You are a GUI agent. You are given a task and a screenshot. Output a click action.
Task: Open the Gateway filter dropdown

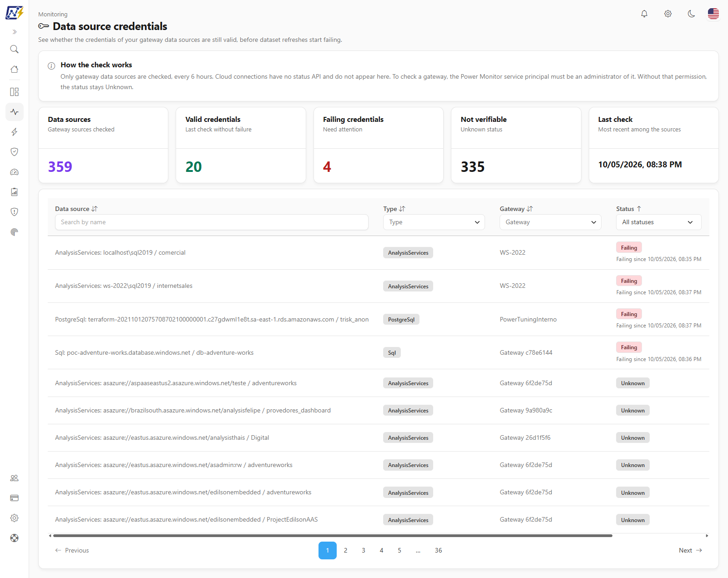coord(551,222)
